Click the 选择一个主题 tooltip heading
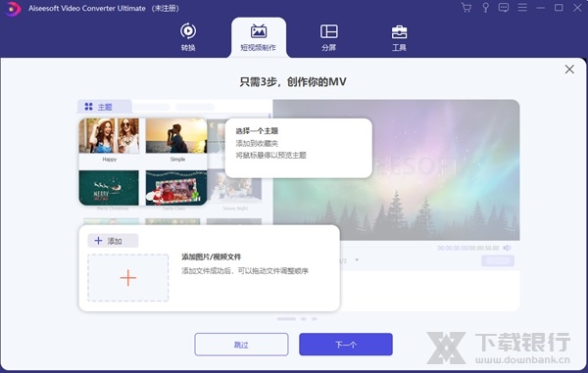Viewport: 588px width, 373px height. [x=257, y=131]
